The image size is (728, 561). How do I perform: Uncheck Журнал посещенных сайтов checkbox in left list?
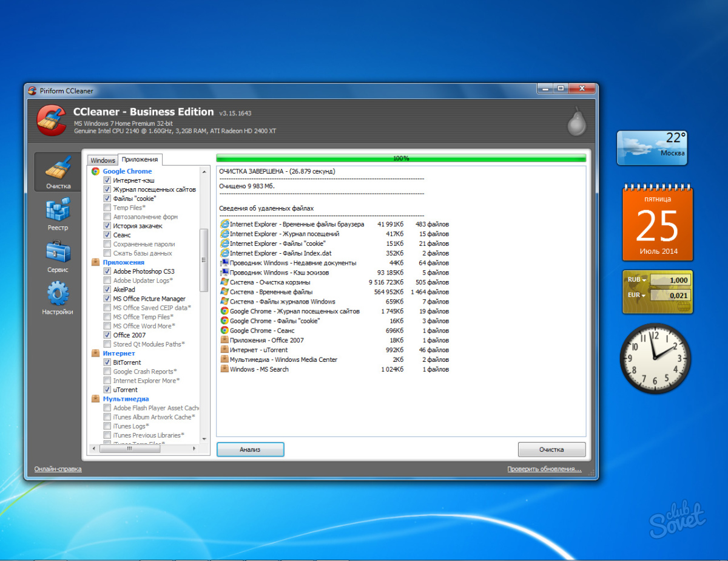click(x=107, y=189)
